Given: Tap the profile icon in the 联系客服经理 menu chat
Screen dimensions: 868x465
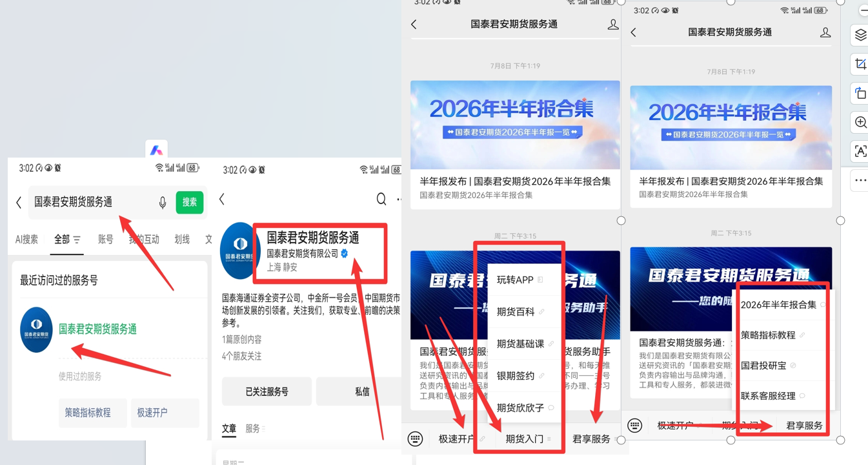Looking at the screenshot, I should [x=825, y=32].
